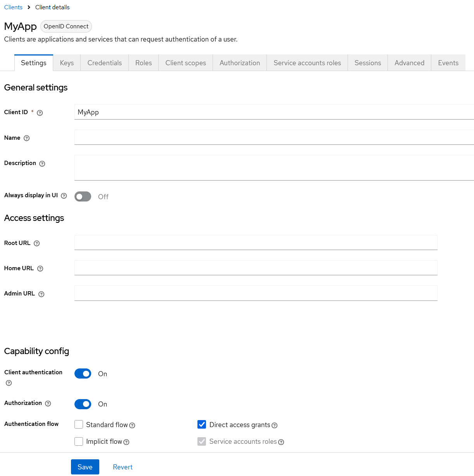474x476 pixels.
Task: Open help for the Name field
Action: [26, 138]
